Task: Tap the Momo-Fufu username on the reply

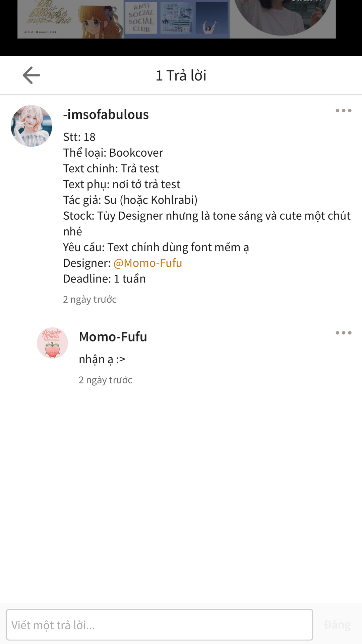Action: (113, 337)
